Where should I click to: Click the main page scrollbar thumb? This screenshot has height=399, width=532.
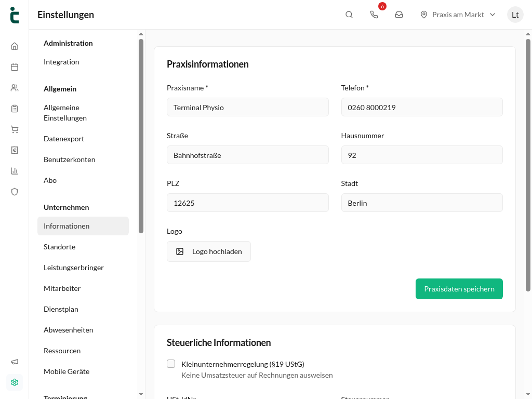[x=528, y=165]
